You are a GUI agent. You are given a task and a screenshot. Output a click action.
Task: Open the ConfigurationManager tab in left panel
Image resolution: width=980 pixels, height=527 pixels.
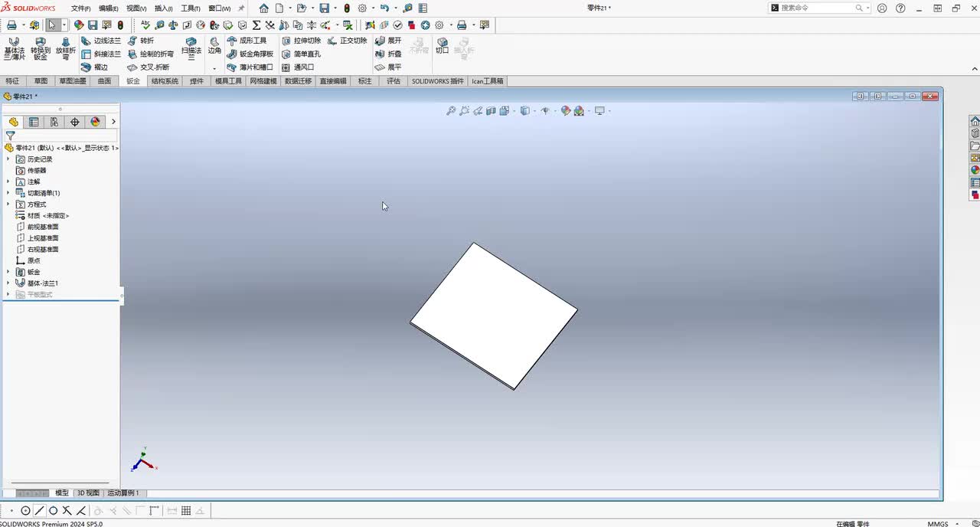coord(54,122)
